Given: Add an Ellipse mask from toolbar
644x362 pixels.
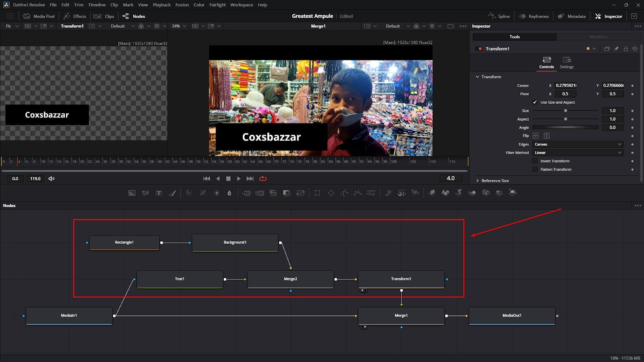Looking at the screenshot, I should pyautogui.click(x=331, y=193).
